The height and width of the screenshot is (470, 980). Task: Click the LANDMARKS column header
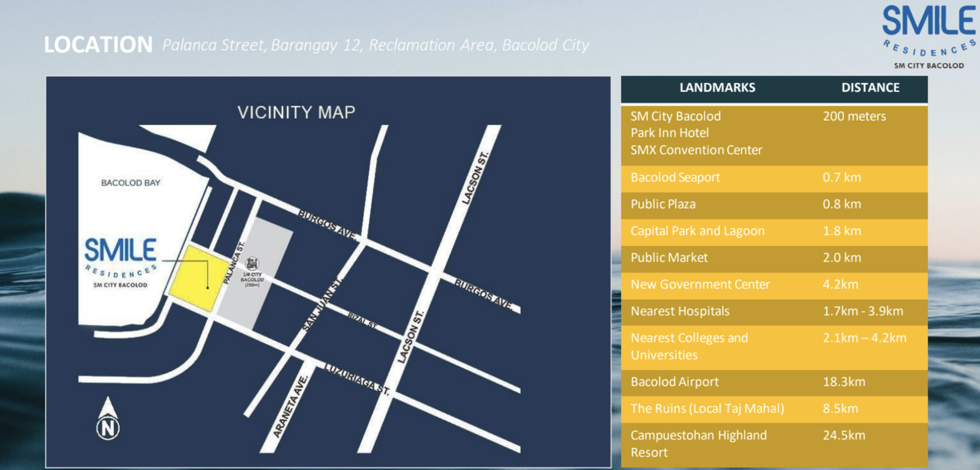(717, 88)
